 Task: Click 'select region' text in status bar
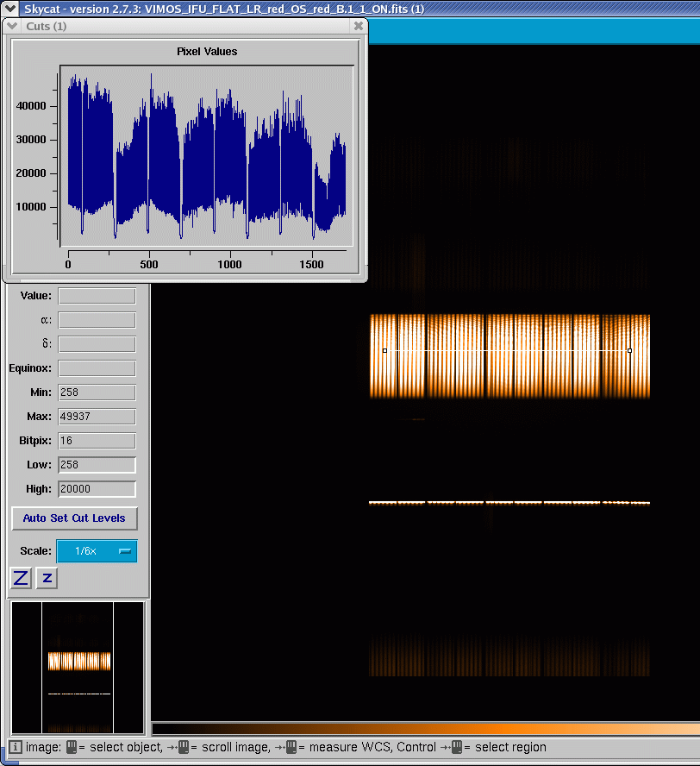pos(510,747)
